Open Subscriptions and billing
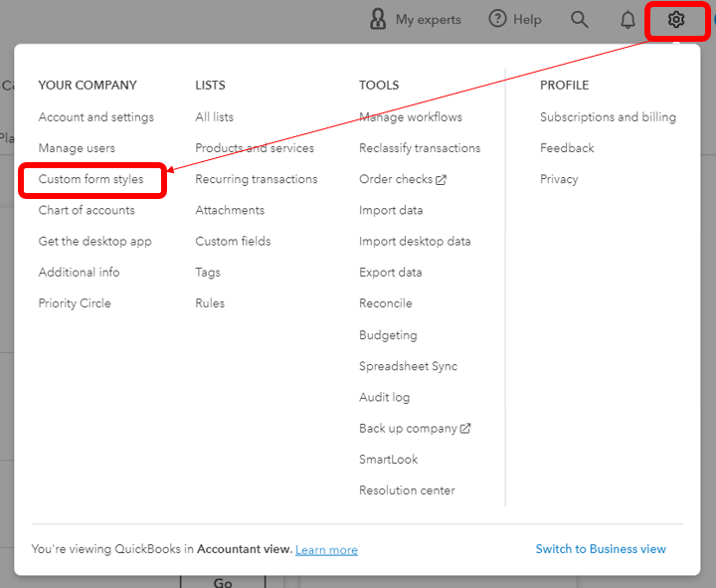Image resolution: width=716 pixels, height=588 pixels. 608,117
